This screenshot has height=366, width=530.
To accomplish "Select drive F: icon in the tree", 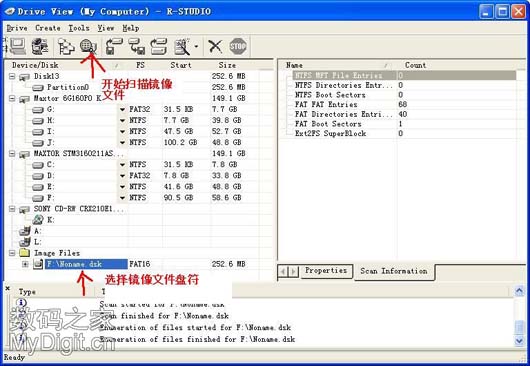I will [38, 198].
